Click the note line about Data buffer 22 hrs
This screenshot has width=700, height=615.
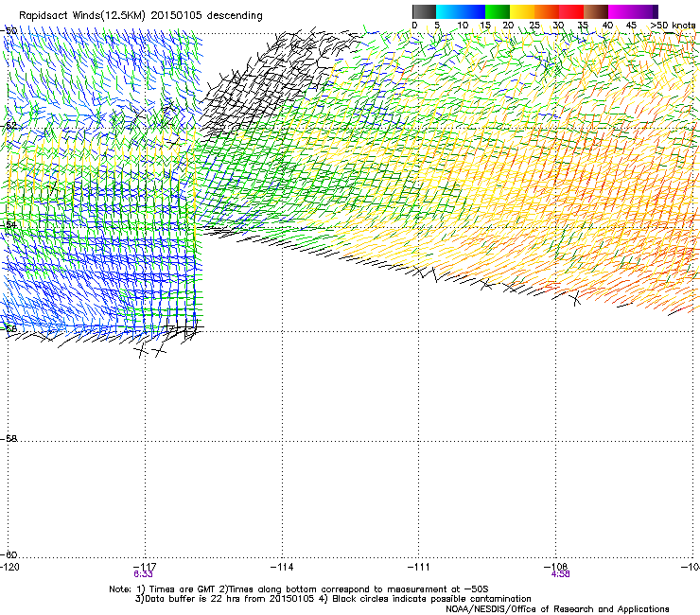[x=333, y=599]
